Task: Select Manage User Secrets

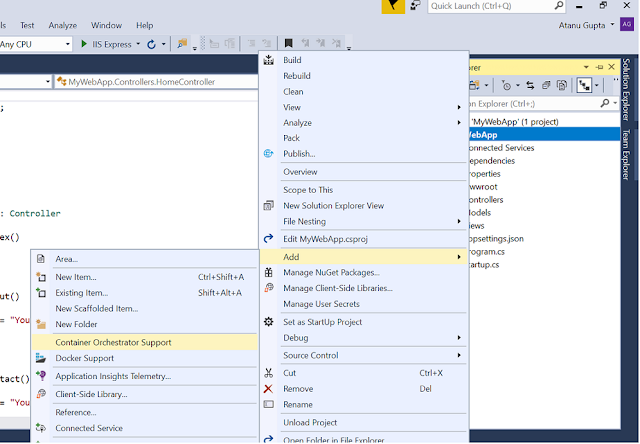Action: tap(363, 304)
